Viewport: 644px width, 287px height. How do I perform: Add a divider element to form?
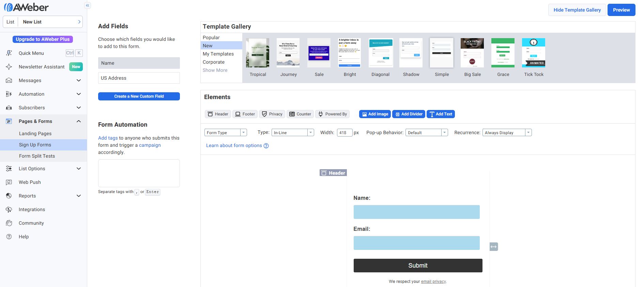click(409, 114)
